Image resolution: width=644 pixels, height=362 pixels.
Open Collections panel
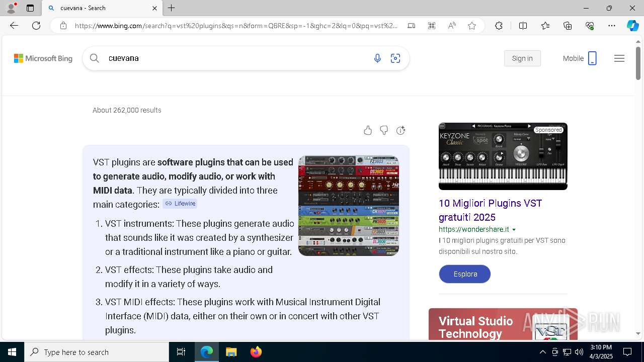568,26
